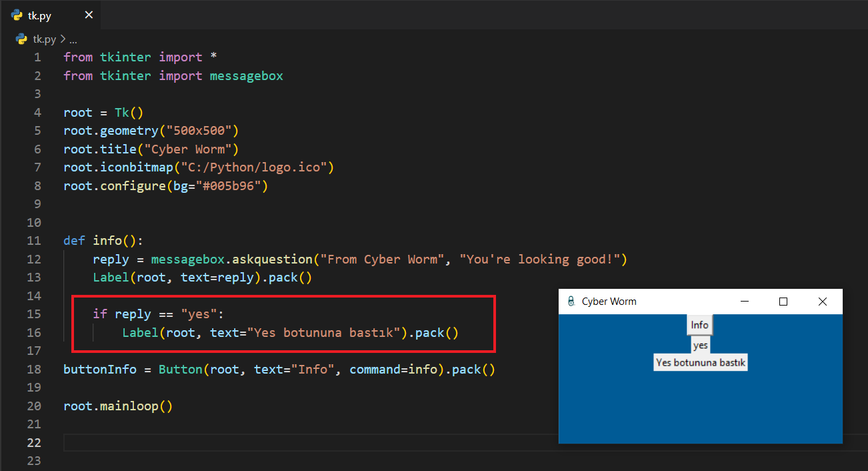Screen dimensions: 868x471
Task: Click the Cyber Worm title bar text
Action: [x=609, y=302]
